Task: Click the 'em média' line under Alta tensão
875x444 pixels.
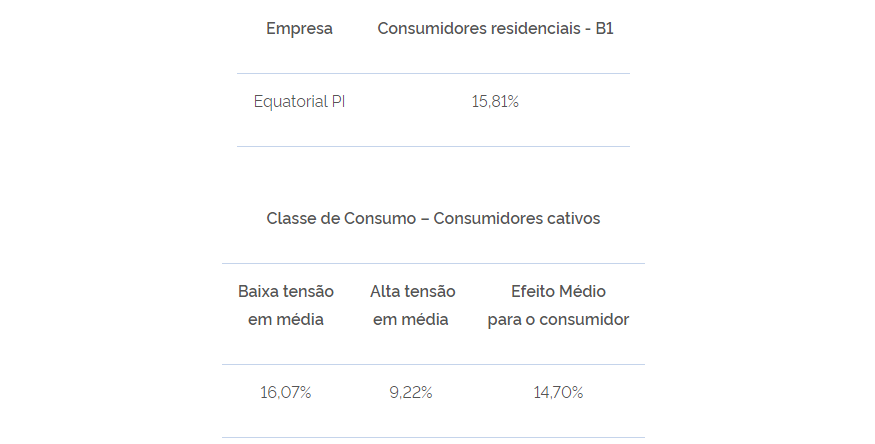Action: (x=411, y=319)
